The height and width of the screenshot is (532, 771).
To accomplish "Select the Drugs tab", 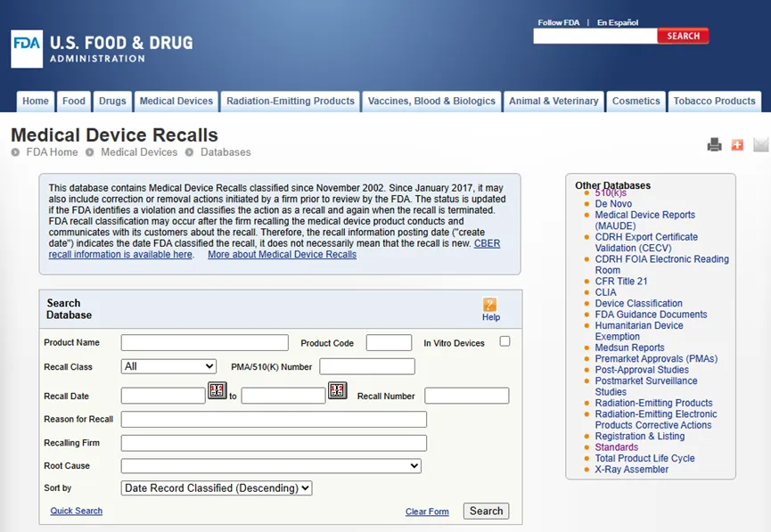I will point(112,102).
